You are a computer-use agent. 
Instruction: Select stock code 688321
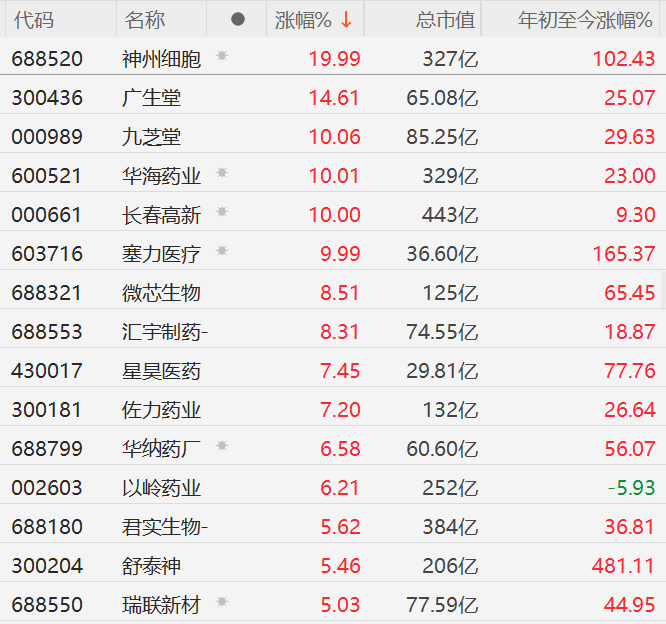[47, 293]
